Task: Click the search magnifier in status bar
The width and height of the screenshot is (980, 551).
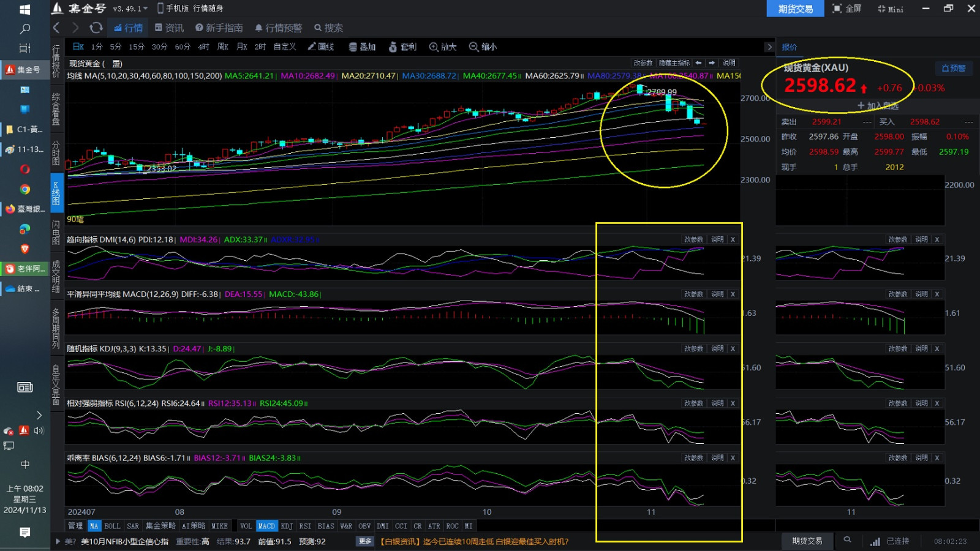Action: point(847,540)
